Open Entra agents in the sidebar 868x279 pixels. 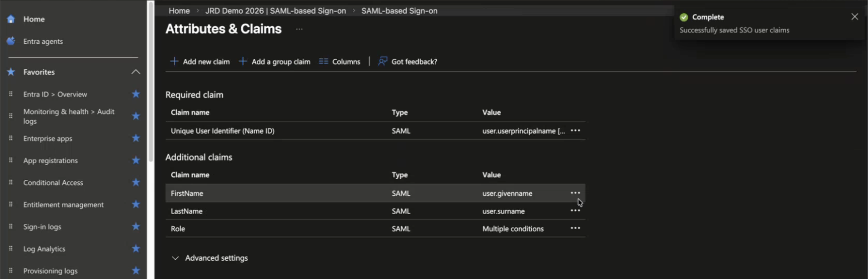(x=43, y=41)
